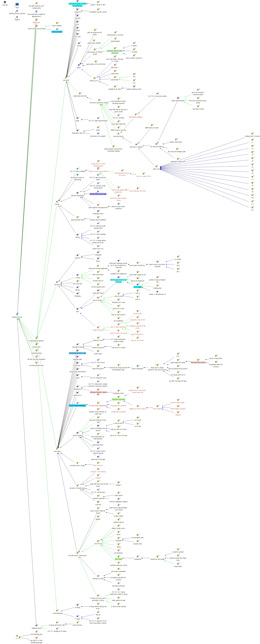Click the 'not enough area for all functions' label

coord(118,281)
